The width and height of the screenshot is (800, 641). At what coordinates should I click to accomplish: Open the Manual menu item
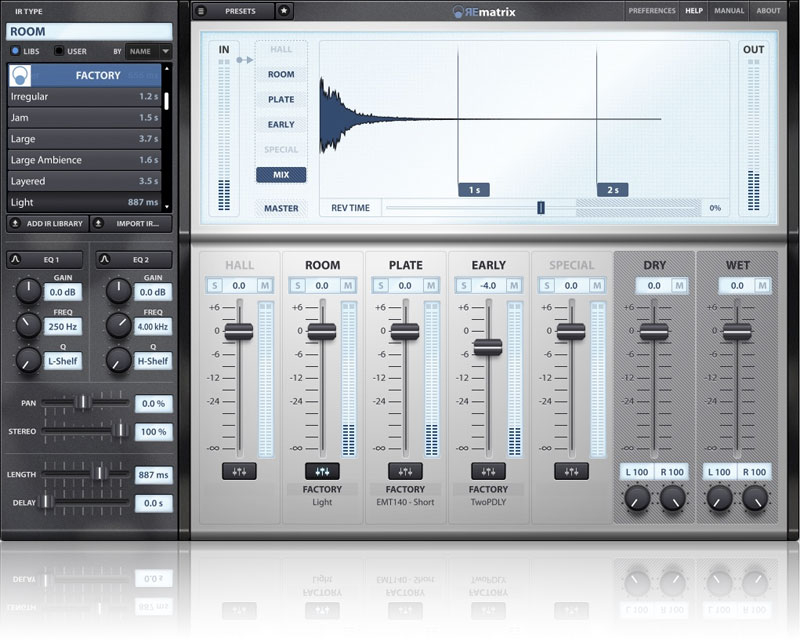pos(729,11)
